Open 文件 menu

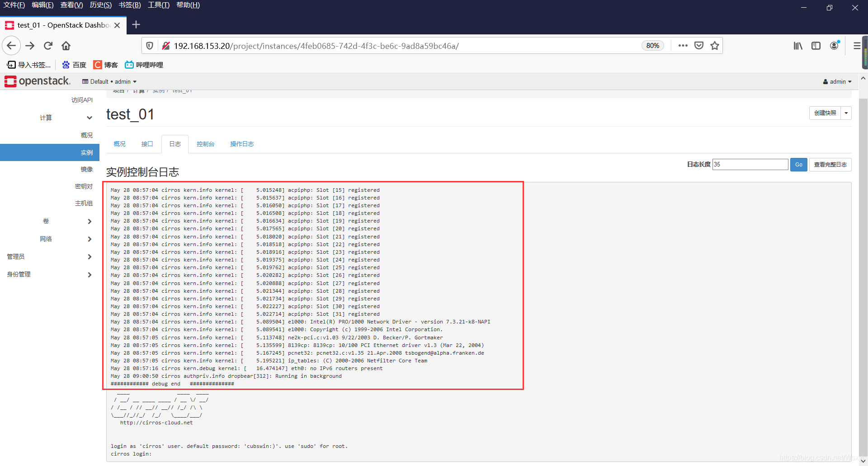point(14,5)
